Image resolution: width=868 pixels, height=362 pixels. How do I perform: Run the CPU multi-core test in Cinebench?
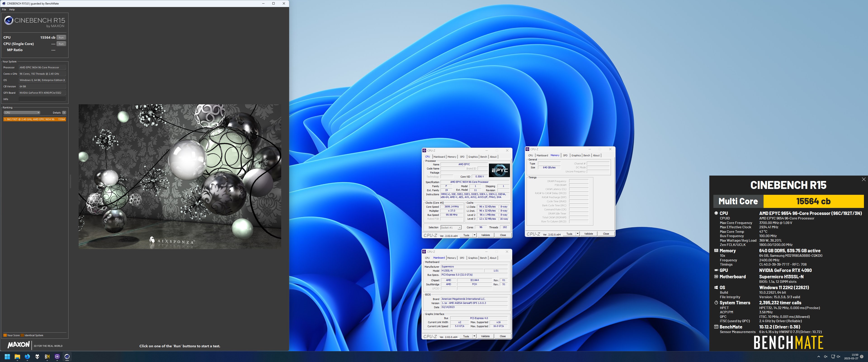(61, 38)
